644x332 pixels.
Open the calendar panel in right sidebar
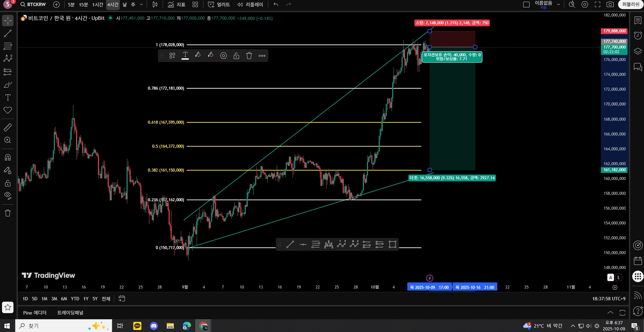(638, 261)
